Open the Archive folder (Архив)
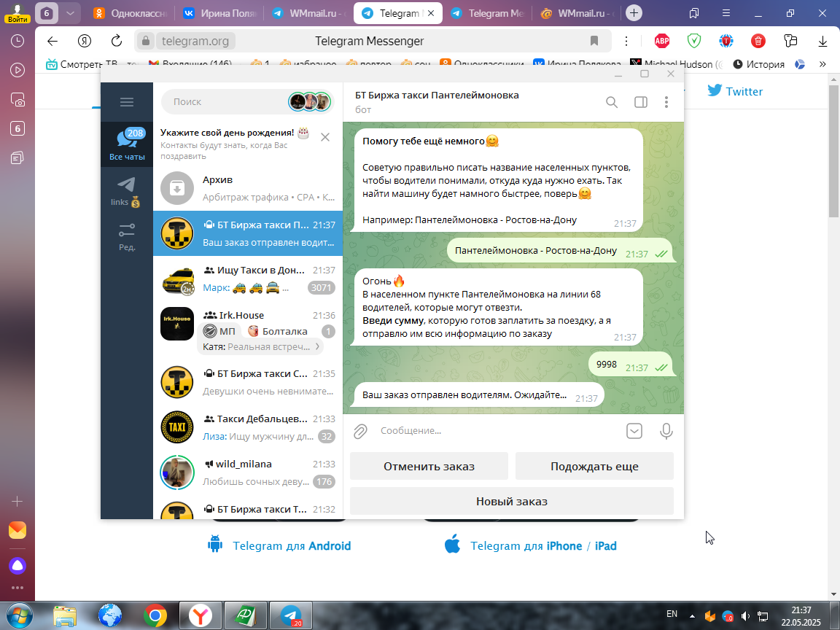Image resolution: width=840 pixels, height=630 pixels. click(x=247, y=188)
